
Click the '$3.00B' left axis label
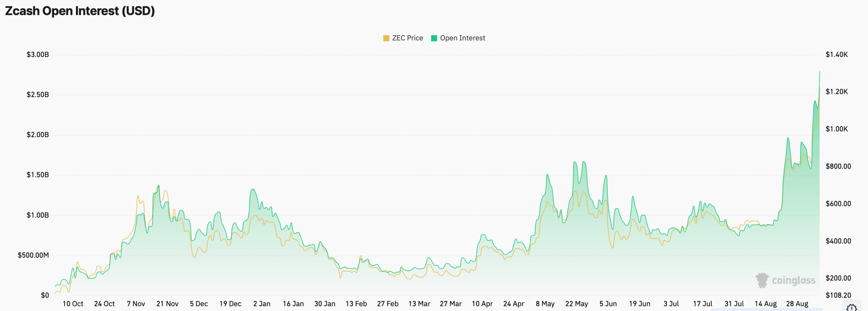[x=38, y=55]
